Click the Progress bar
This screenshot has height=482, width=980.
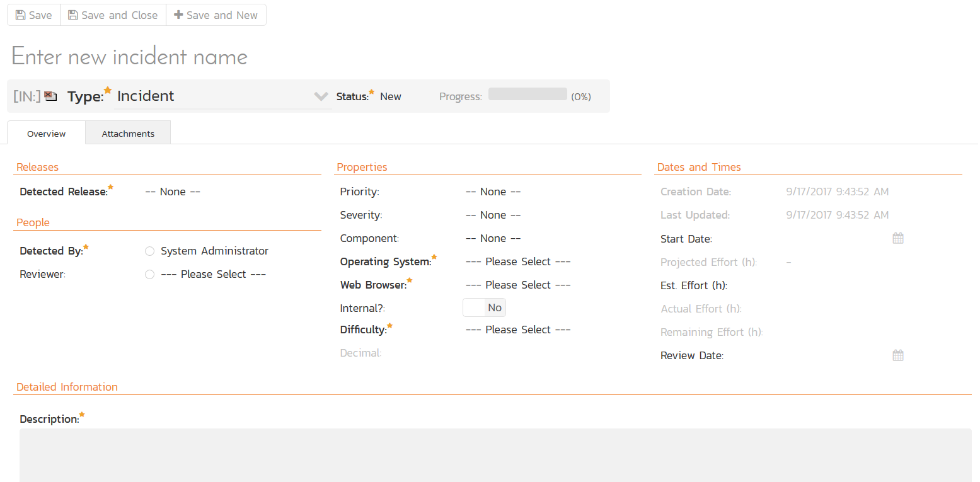point(527,95)
